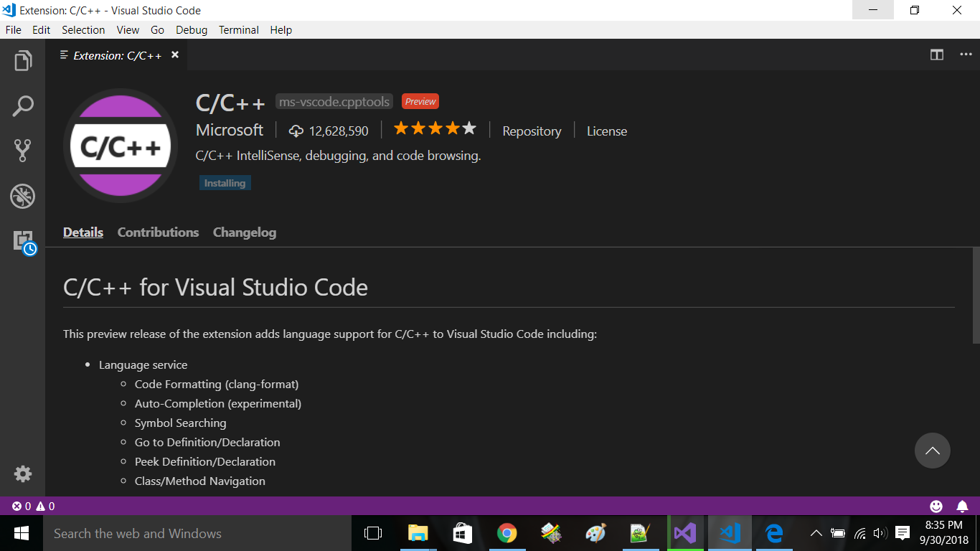Click the battery icon in system tray
The image size is (980, 551).
837,533
